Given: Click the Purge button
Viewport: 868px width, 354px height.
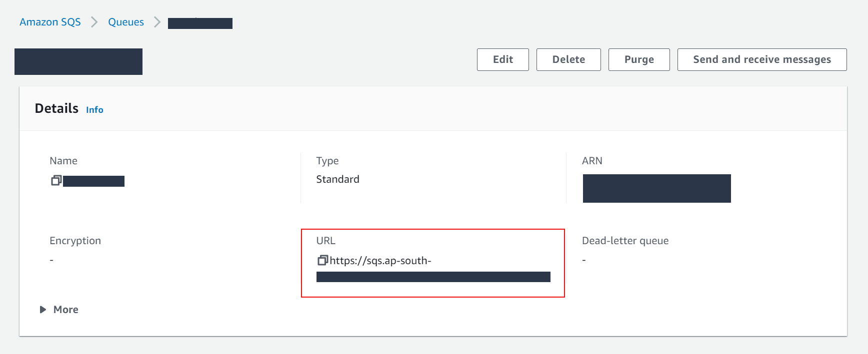Looking at the screenshot, I should [639, 59].
